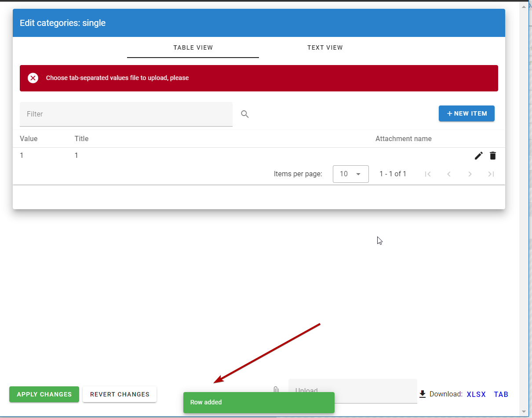This screenshot has width=532, height=418.
Task: Click the next page chevron icon
Action: (x=470, y=174)
